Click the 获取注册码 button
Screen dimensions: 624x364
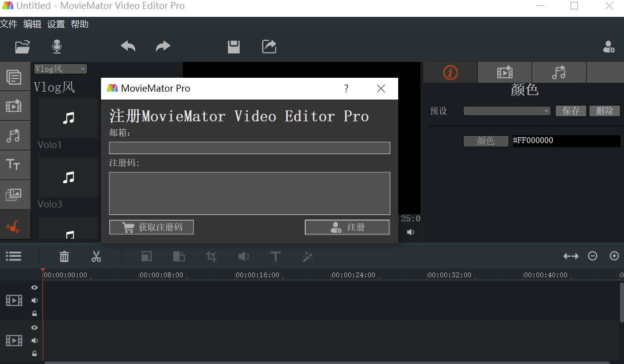152,227
